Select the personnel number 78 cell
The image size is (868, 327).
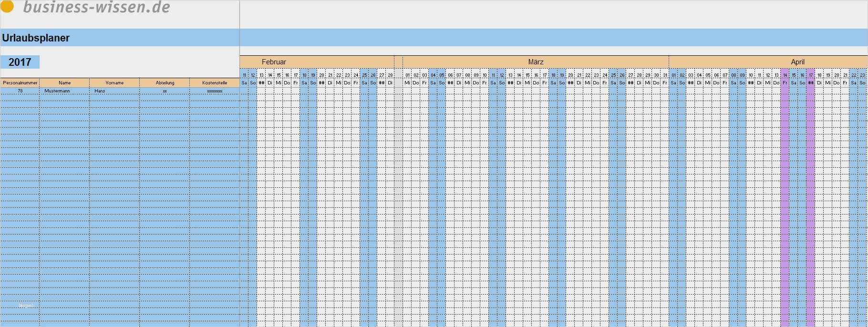pos(20,91)
